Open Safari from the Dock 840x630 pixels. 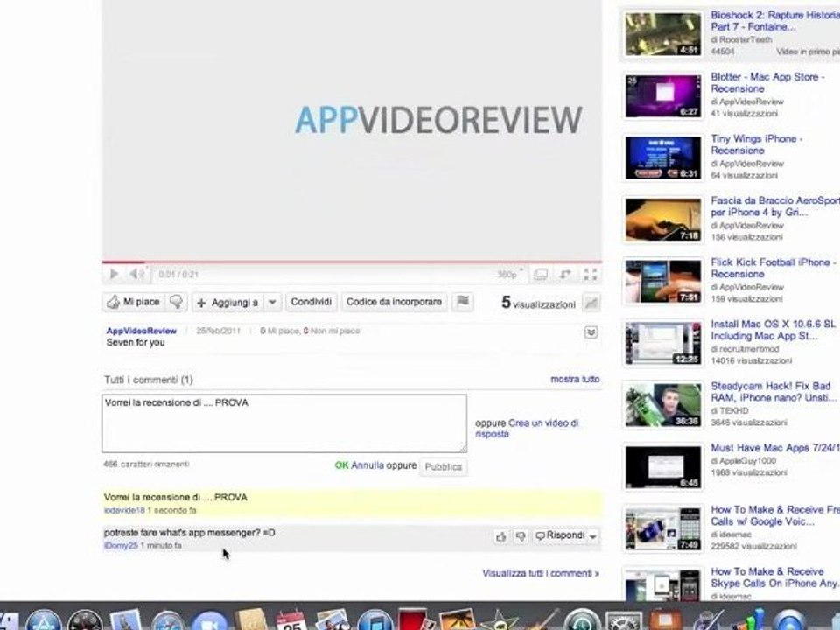tap(168, 621)
